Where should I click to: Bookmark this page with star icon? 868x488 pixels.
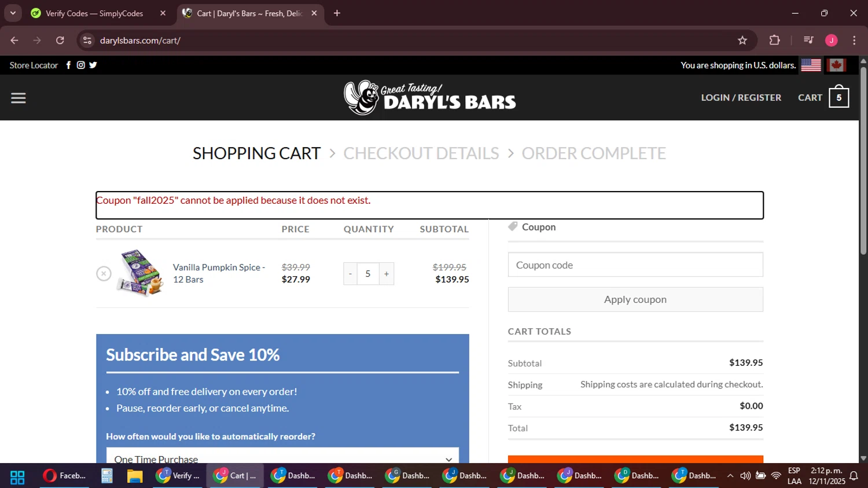coord(742,40)
